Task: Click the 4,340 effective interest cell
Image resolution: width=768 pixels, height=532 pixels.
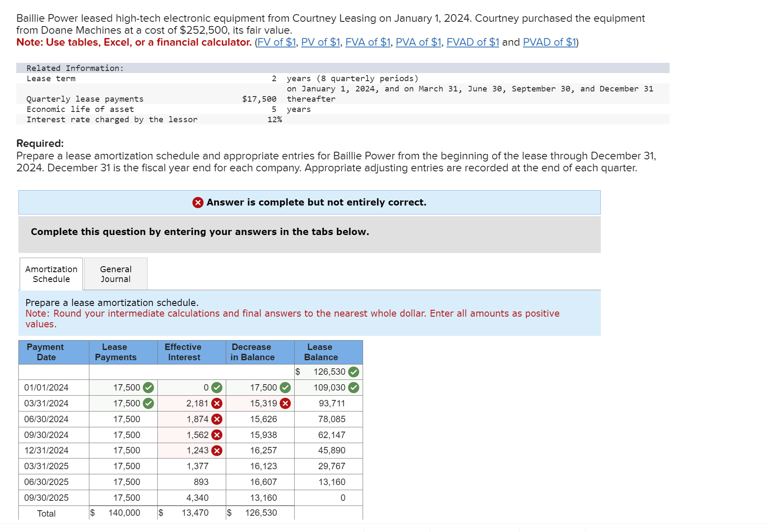Action: pos(192,498)
